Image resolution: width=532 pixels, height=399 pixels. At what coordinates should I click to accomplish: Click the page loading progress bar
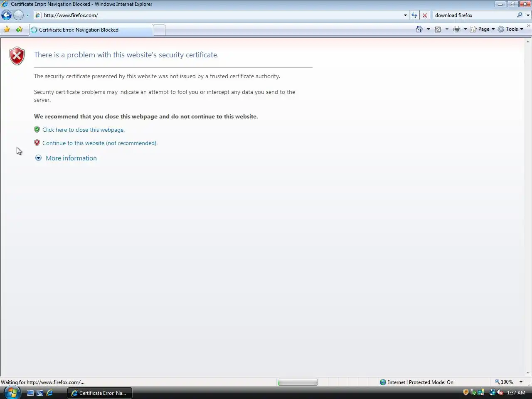tap(298, 382)
